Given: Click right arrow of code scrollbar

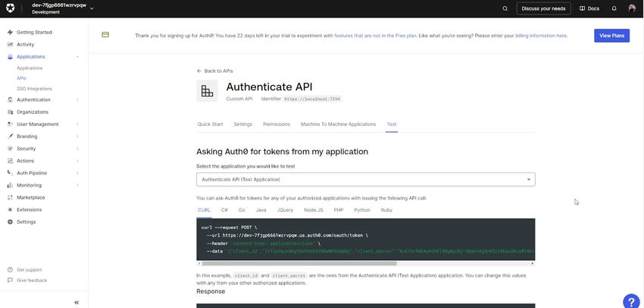Looking at the screenshot, I should [533, 263].
